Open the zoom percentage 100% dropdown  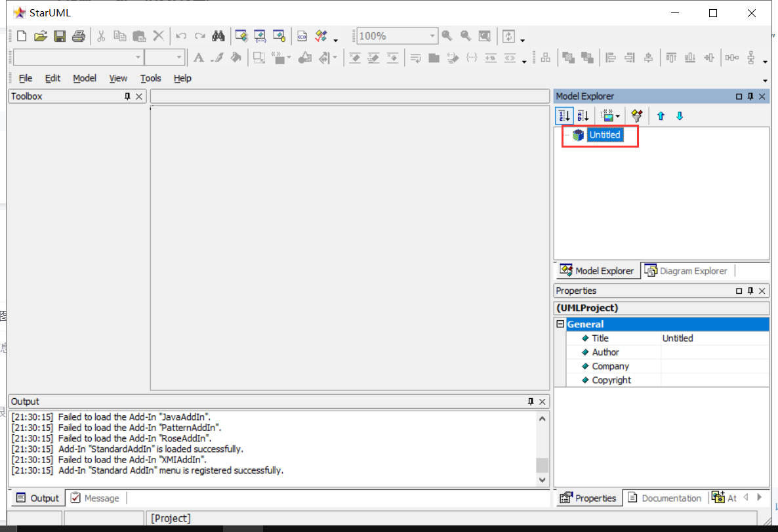coord(432,36)
